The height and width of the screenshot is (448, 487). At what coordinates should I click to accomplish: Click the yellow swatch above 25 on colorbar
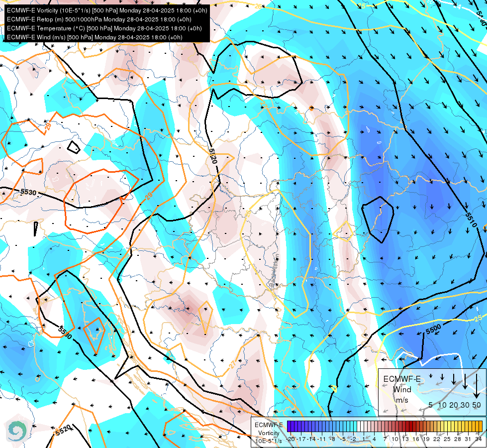(x=449, y=426)
